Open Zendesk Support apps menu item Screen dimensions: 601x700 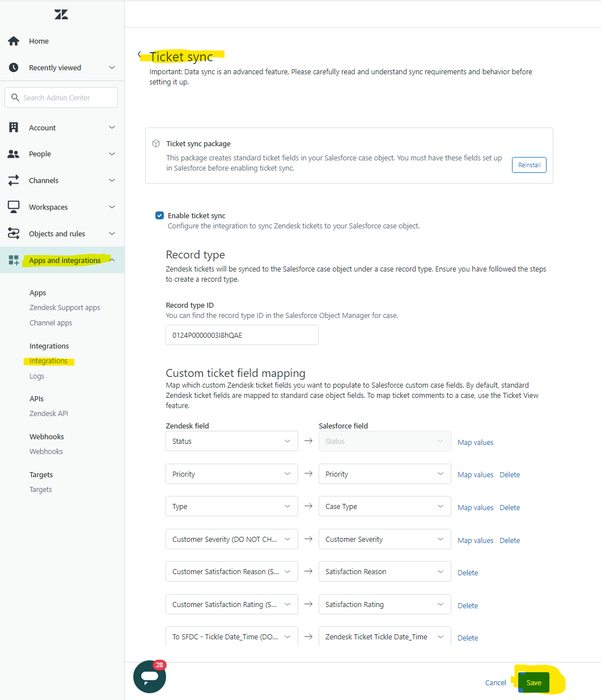[65, 308]
